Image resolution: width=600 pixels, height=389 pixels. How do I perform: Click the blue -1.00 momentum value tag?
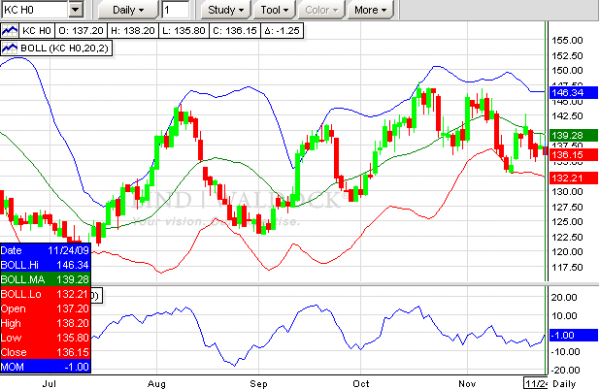point(573,335)
